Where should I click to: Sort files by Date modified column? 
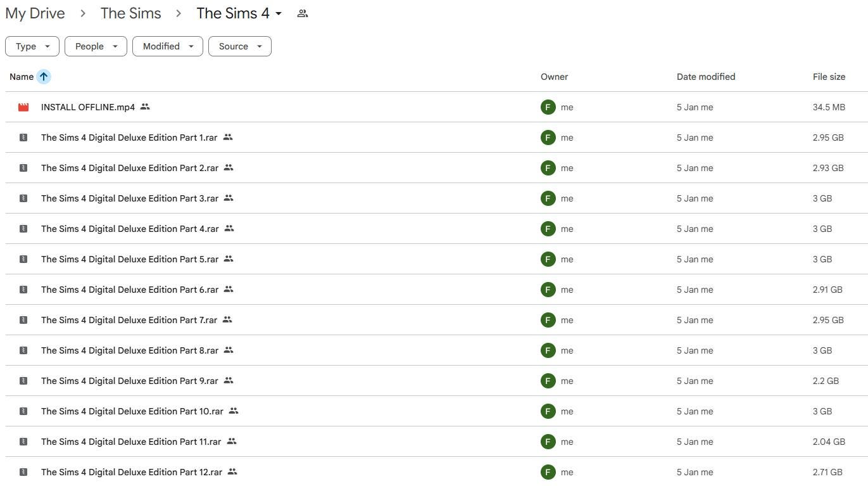(705, 76)
